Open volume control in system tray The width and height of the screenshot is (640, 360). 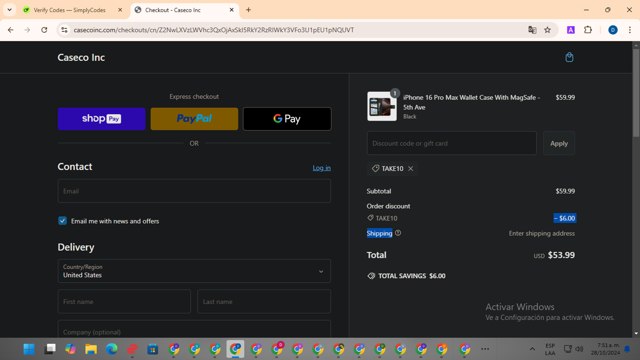[579, 349]
